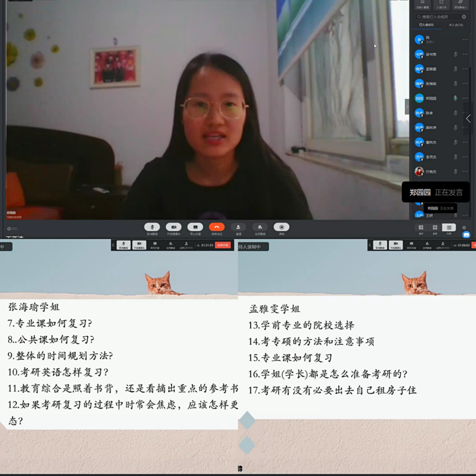The width and height of the screenshot is (476, 476).
Task: Click the 添加参会人 add participant button
Action: click(x=460, y=5)
